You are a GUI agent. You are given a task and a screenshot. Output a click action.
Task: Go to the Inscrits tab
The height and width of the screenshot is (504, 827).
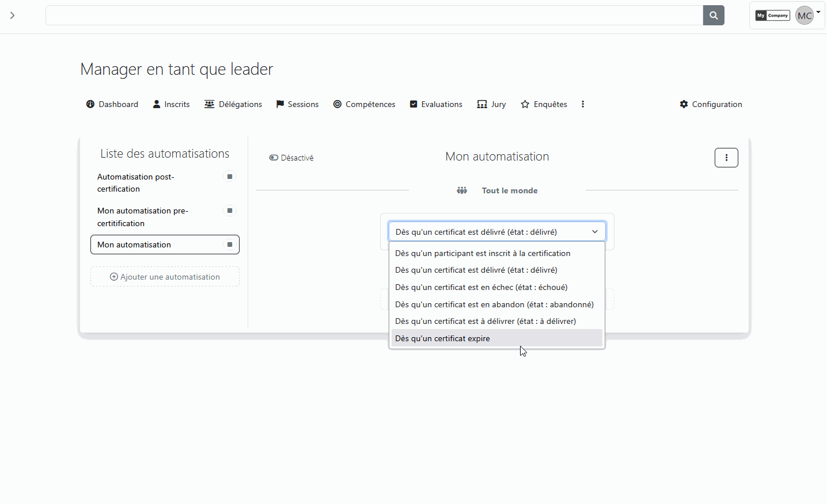(x=171, y=104)
